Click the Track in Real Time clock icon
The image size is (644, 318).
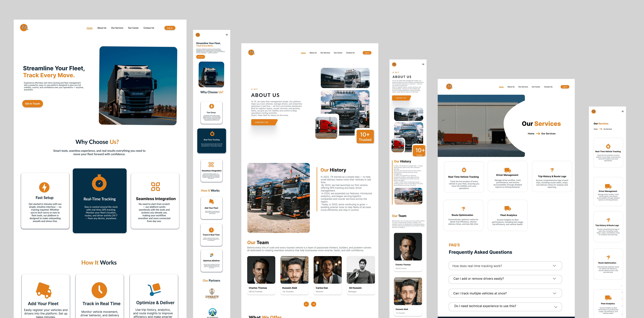[99, 290]
